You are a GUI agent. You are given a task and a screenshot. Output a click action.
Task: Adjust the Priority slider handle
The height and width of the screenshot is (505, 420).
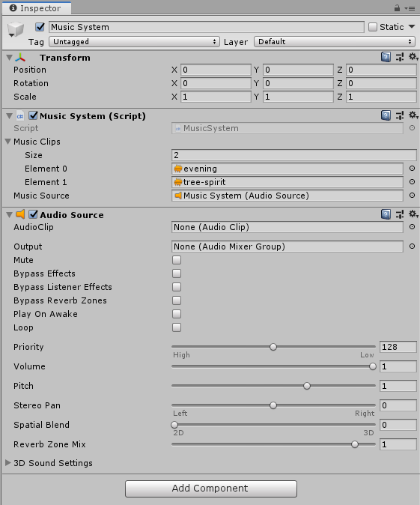[x=273, y=347]
